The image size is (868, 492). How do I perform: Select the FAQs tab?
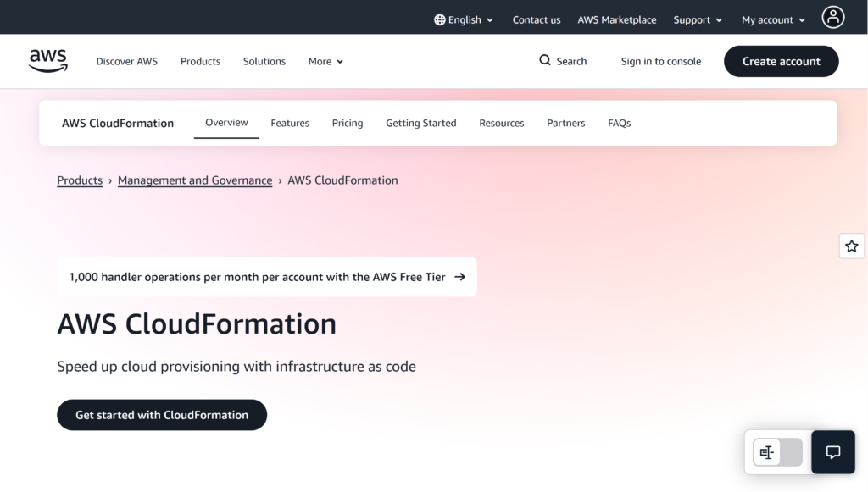pyautogui.click(x=619, y=123)
